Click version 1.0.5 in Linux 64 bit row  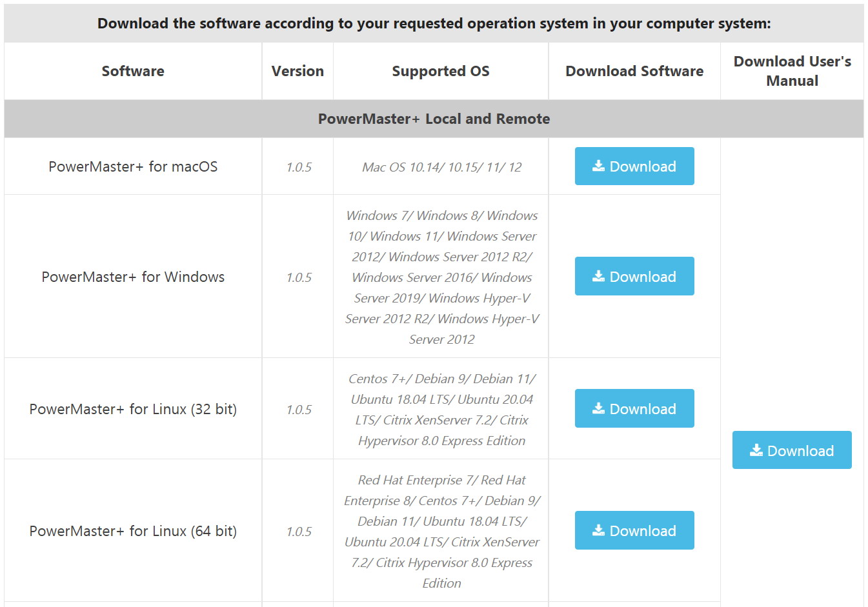point(299,532)
